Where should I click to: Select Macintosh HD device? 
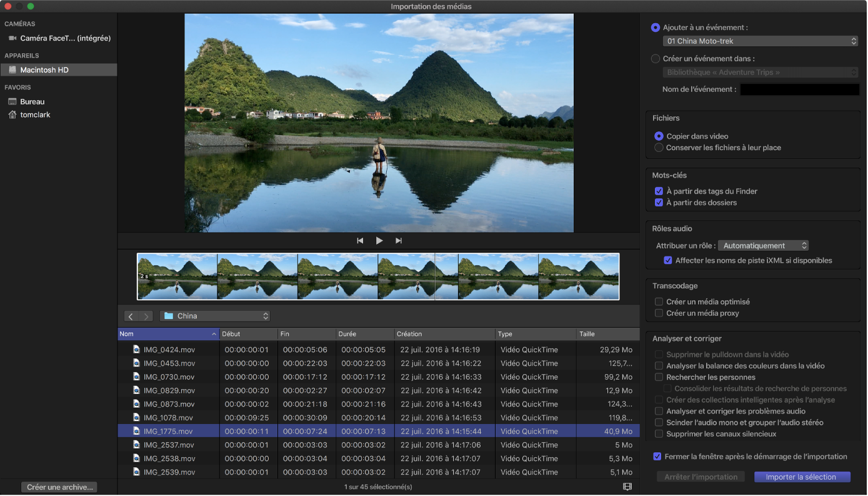44,70
